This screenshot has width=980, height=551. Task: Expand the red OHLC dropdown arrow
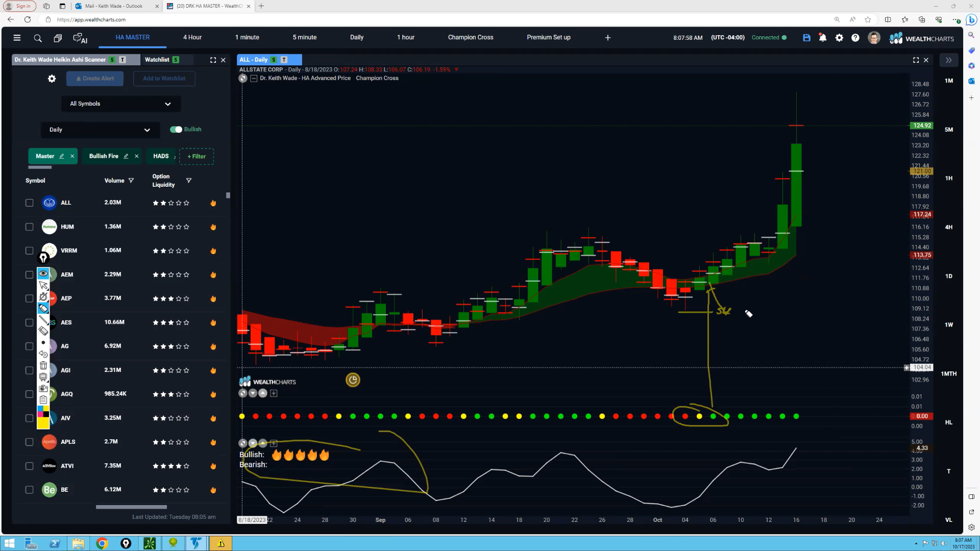tap(457, 70)
